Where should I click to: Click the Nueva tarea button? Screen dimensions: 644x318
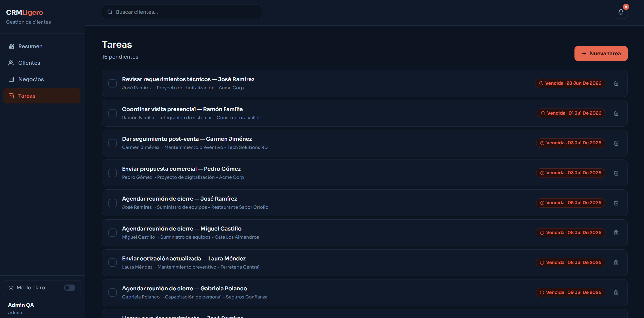(x=601, y=54)
